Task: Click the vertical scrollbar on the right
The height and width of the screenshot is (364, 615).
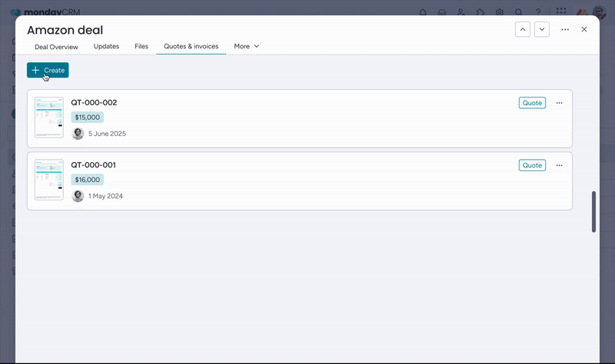Action: tap(593, 211)
